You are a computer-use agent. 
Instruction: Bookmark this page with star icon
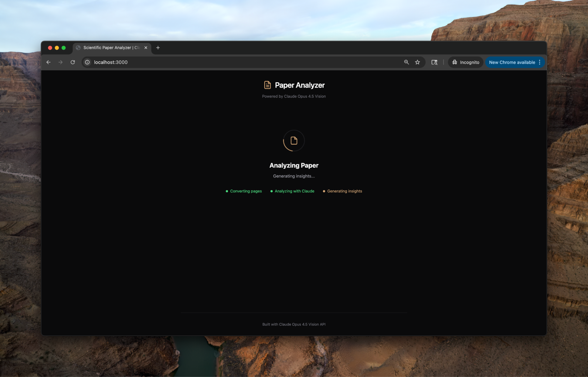[417, 62]
